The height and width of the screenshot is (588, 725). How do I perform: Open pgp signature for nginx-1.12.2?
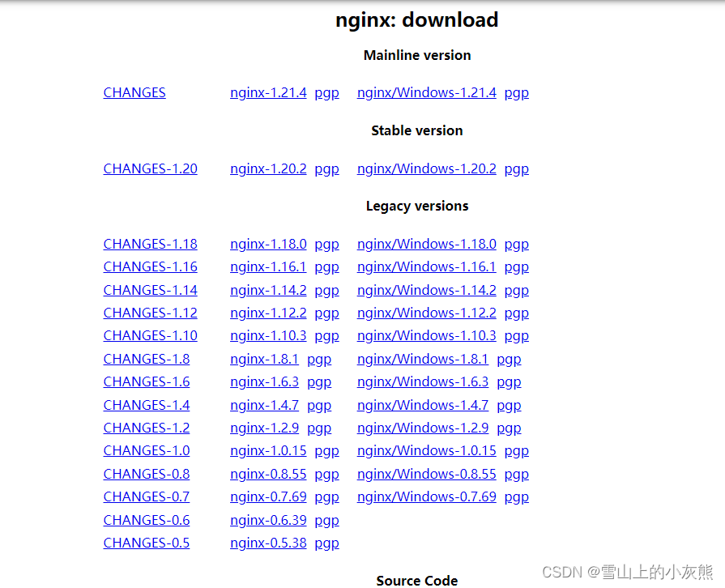tap(326, 313)
